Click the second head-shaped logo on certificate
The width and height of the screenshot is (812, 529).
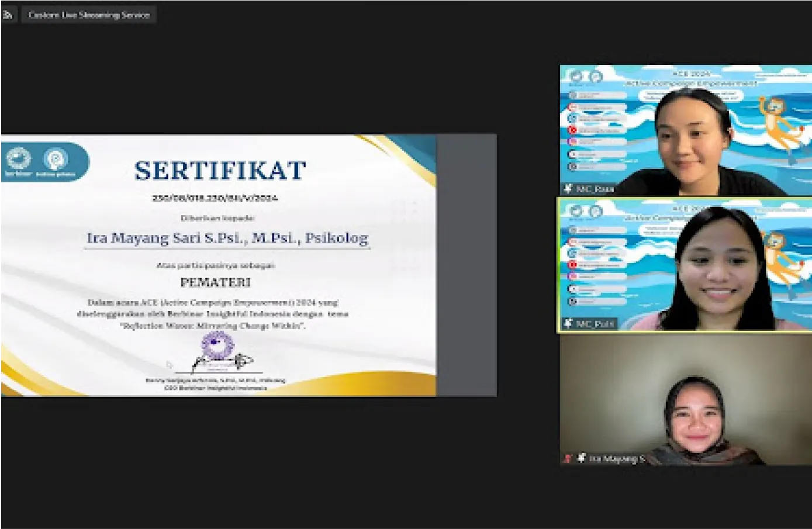[x=56, y=161]
